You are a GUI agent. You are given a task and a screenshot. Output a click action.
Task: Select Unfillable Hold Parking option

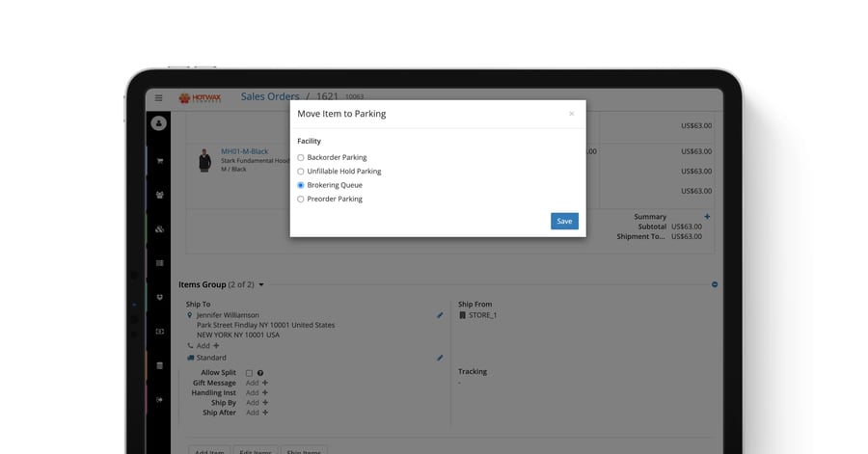tap(301, 172)
